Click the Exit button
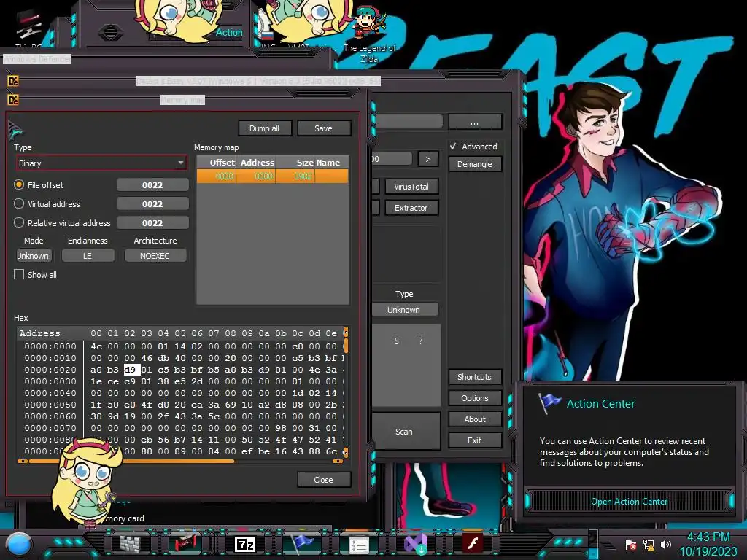The width and height of the screenshot is (747, 560). pos(474,440)
